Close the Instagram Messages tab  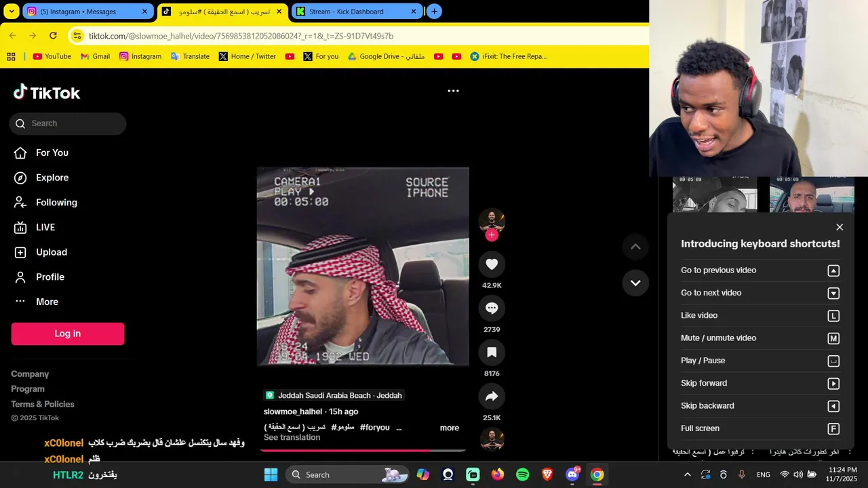point(144,12)
